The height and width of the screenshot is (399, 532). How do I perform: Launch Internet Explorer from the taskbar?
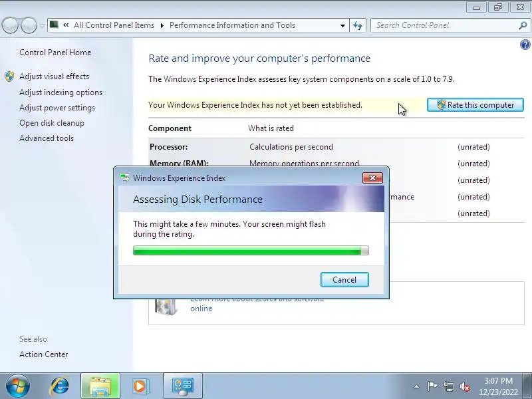tap(60, 386)
